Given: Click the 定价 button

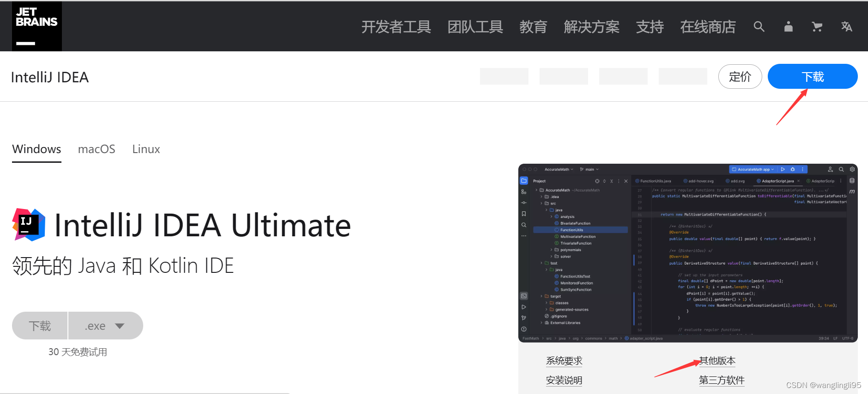Looking at the screenshot, I should click(740, 76).
